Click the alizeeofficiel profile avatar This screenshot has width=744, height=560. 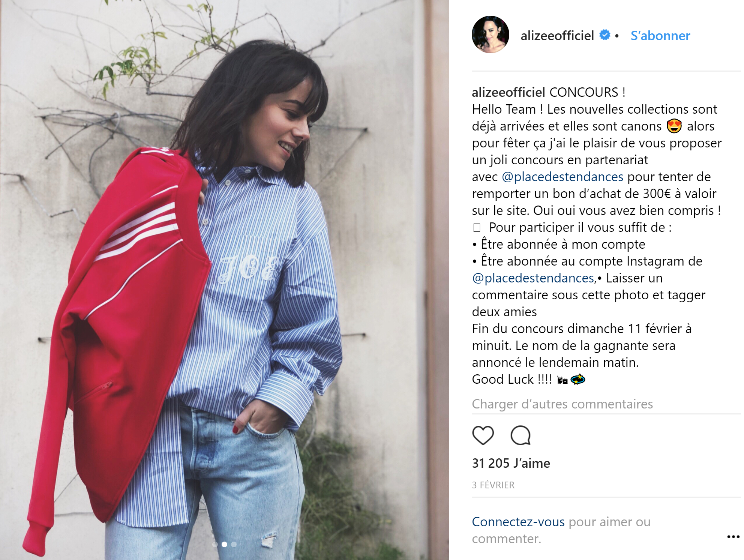[x=490, y=35]
